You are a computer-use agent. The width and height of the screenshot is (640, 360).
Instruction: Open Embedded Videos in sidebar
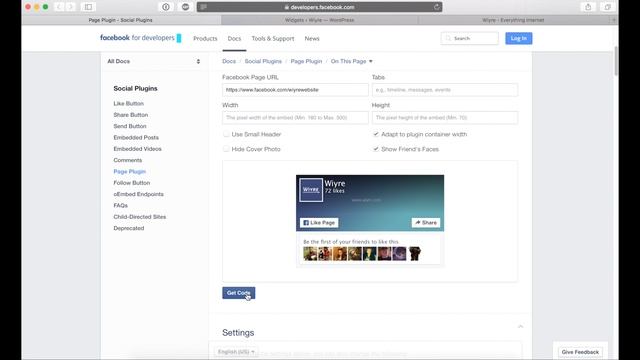point(138,149)
